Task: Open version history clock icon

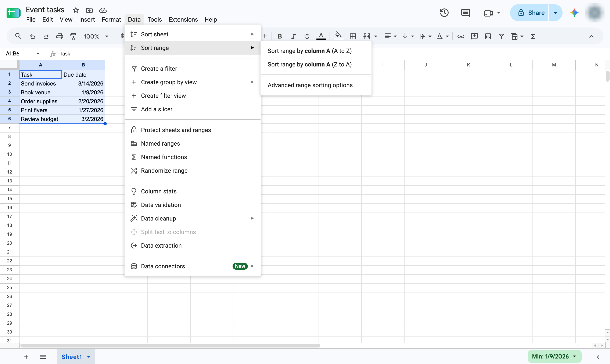Action: (x=444, y=13)
